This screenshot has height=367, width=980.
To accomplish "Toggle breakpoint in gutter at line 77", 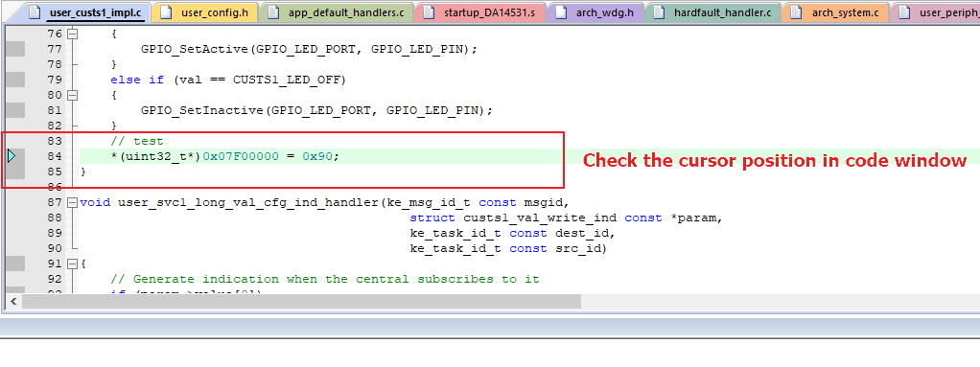I will click(x=15, y=49).
